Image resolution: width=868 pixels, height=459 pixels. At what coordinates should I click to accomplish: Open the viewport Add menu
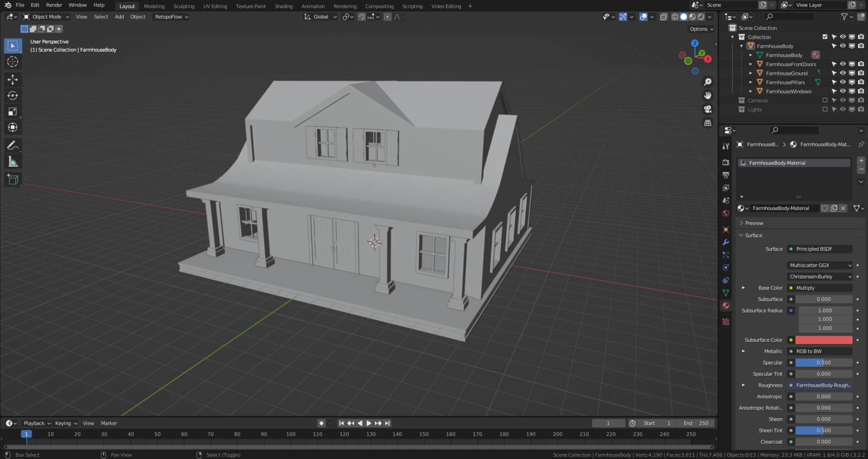tap(119, 17)
